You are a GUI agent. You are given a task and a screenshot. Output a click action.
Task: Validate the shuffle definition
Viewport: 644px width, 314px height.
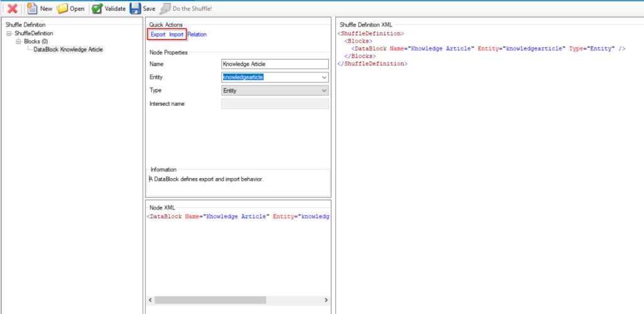(108, 9)
